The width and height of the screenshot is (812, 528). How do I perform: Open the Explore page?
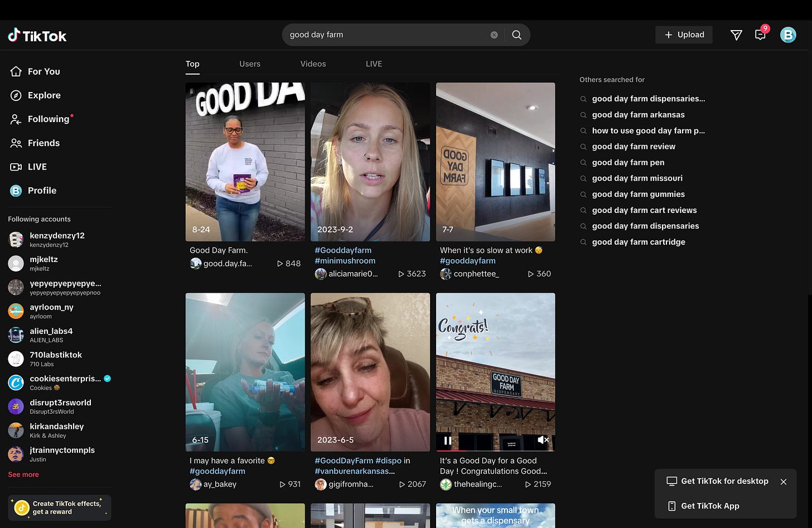point(36,95)
